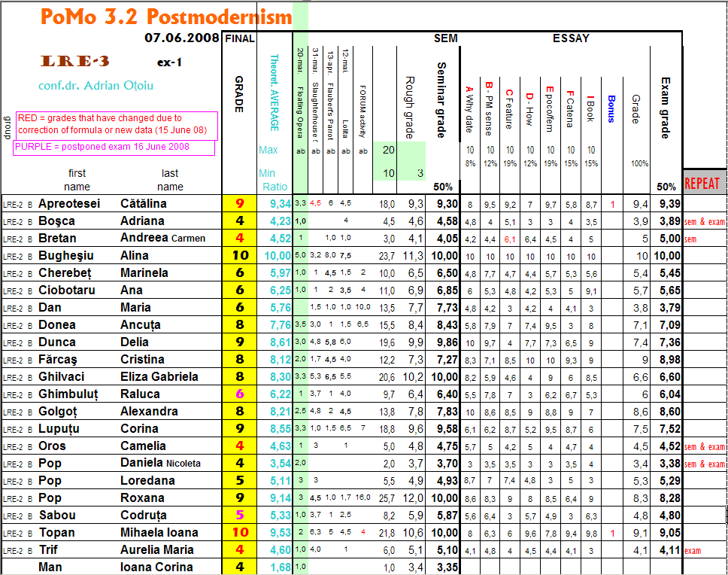Select the 'Rough grade' column header

pos(409,108)
